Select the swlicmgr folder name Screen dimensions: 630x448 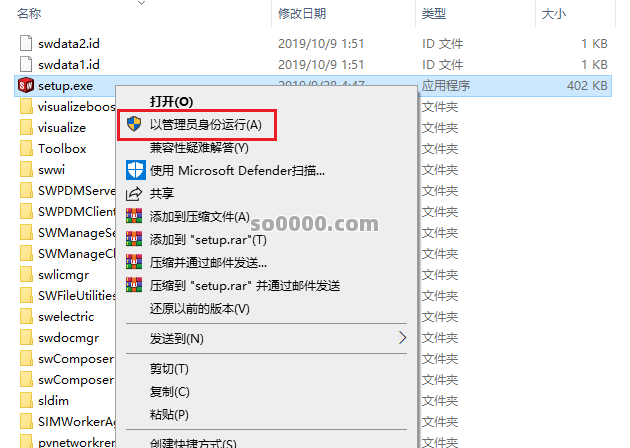pyautogui.click(x=63, y=275)
